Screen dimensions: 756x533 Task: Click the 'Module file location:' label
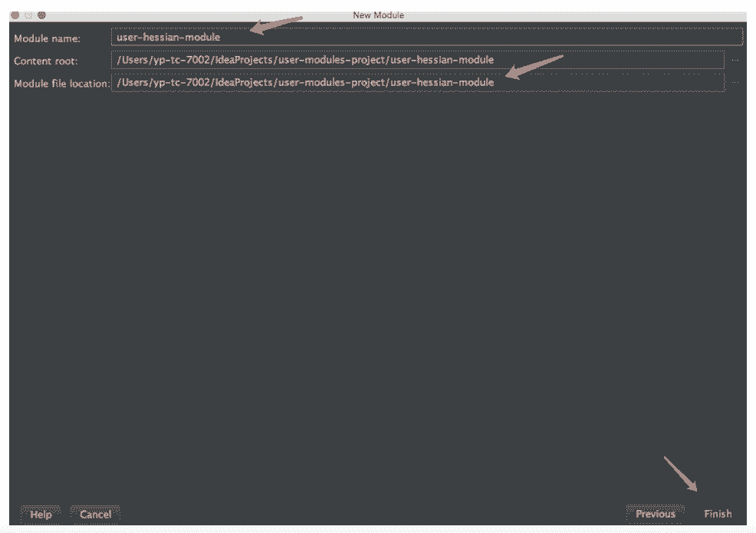[61, 83]
